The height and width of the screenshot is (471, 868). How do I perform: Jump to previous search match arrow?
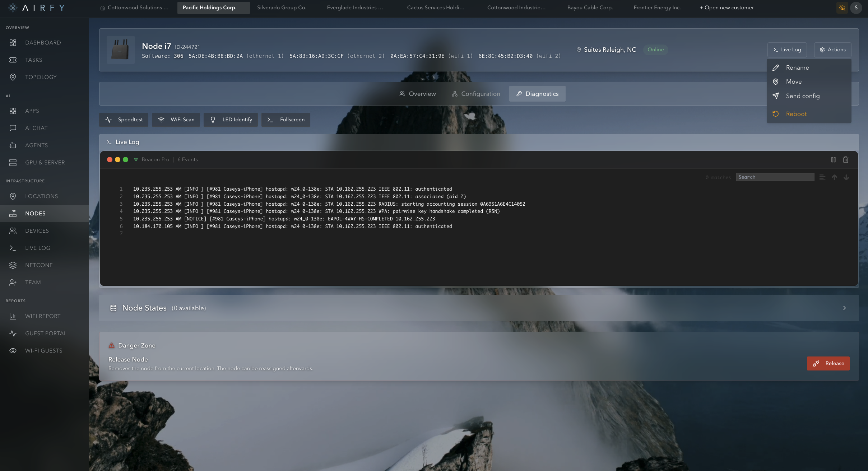pos(834,177)
